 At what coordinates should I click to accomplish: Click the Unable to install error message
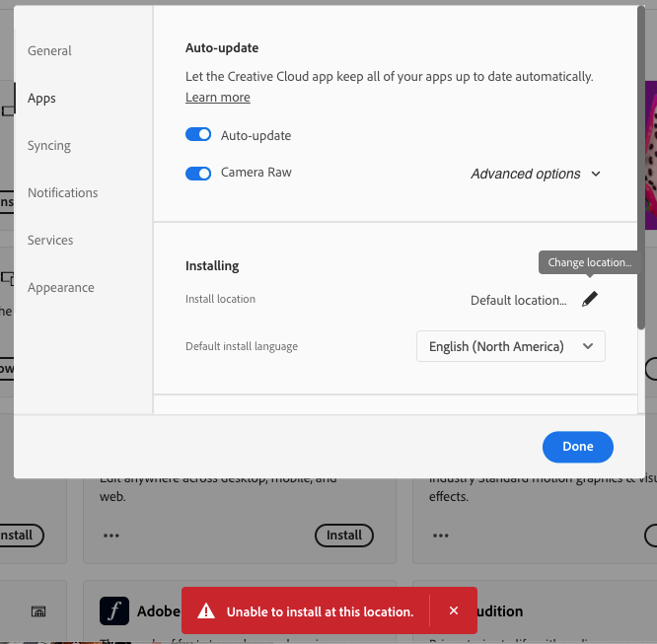tap(321, 611)
